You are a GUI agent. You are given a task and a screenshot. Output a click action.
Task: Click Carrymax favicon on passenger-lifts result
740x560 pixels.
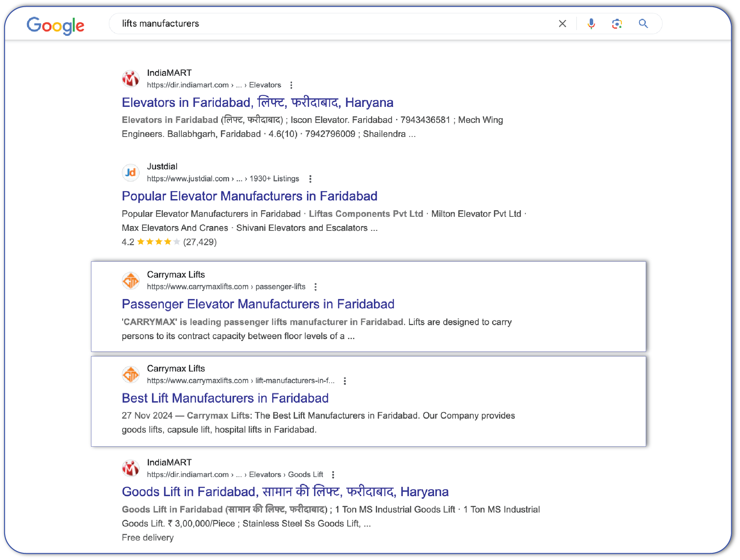[x=131, y=281]
